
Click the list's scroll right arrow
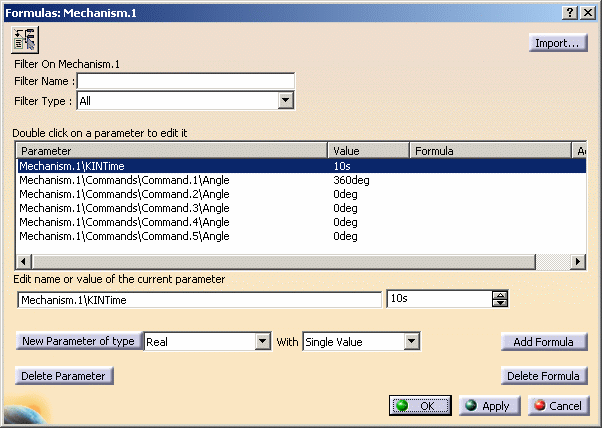pos(578,261)
